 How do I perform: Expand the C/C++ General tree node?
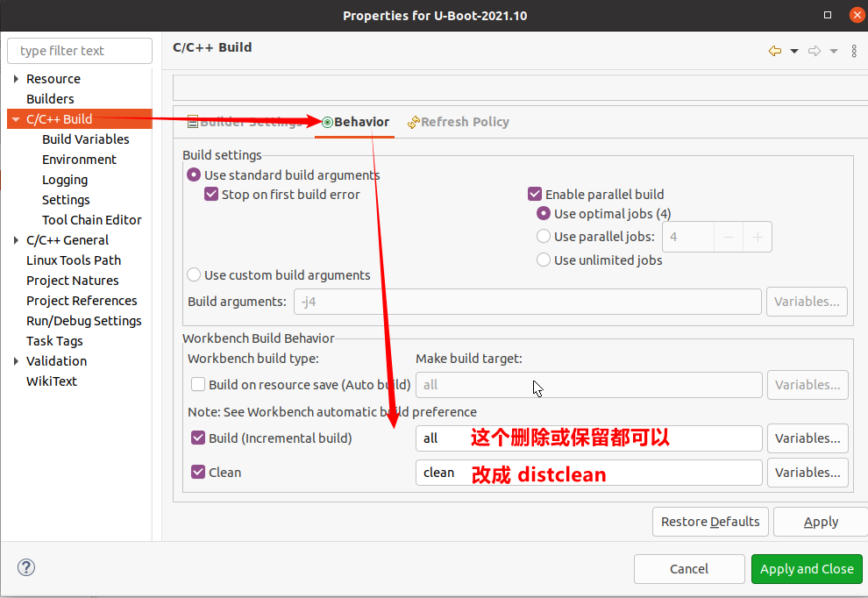16,240
